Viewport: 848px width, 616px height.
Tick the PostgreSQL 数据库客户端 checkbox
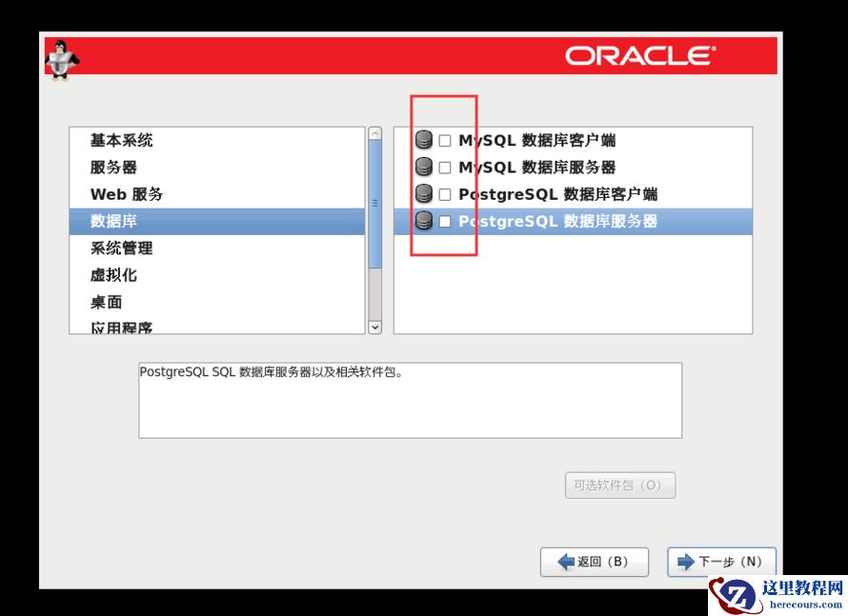[x=445, y=194]
